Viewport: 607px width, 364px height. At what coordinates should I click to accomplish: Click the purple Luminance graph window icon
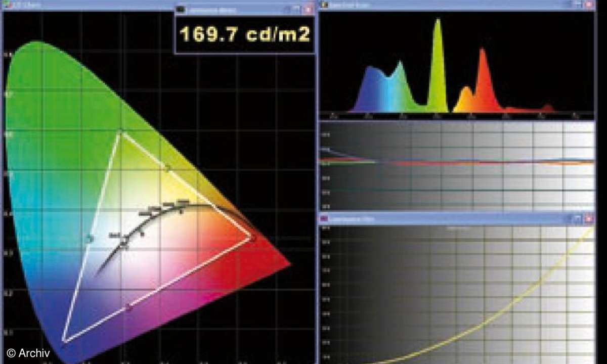pos(324,219)
